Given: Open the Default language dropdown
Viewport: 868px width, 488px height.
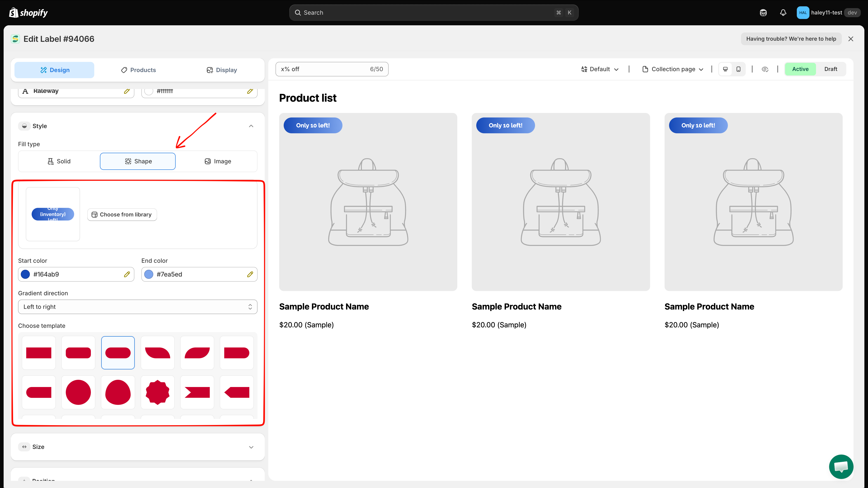Looking at the screenshot, I should click(600, 69).
